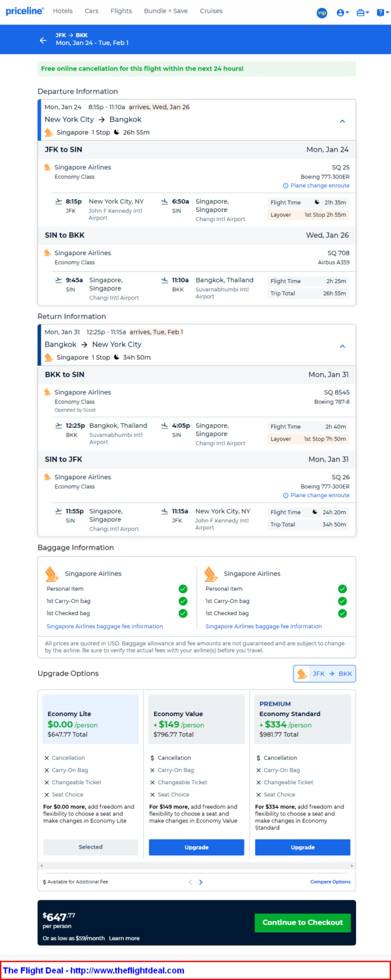Open Bundle + Save menu item

click(166, 11)
